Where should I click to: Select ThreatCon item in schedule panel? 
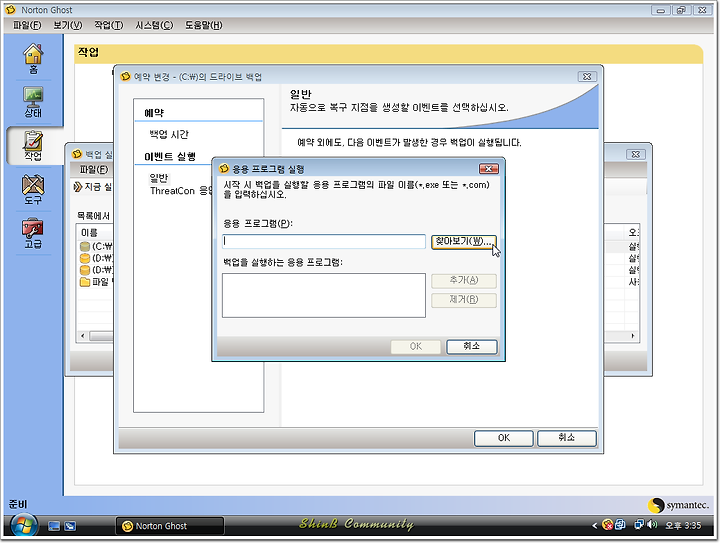[180, 191]
